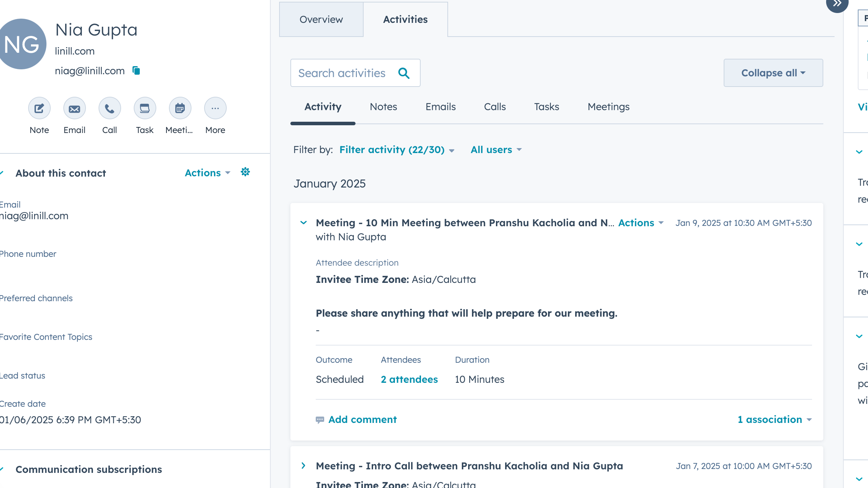The width and height of the screenshot is (868, 488).
Task: Click the Search activities input field
Action: click(342, 73)
